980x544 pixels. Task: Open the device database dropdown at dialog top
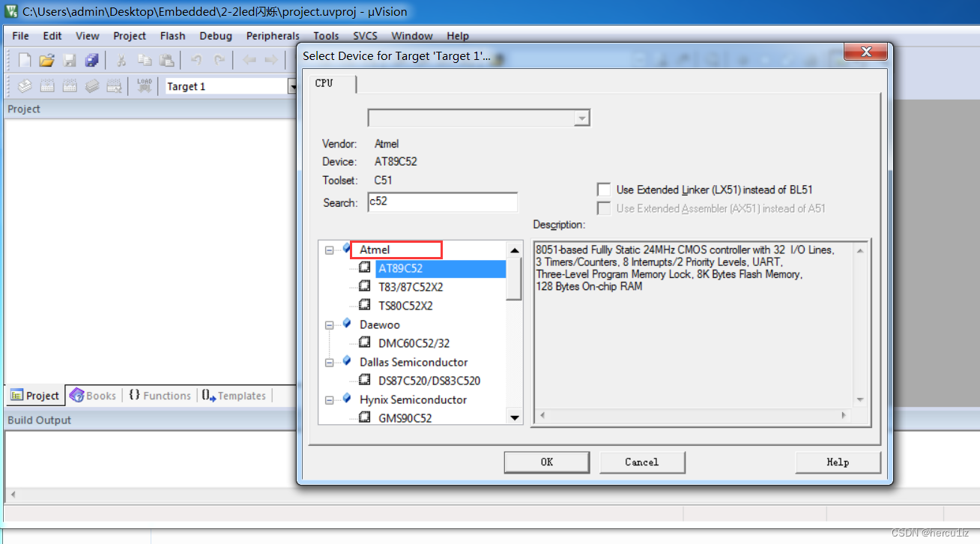(x=582, y=118)
